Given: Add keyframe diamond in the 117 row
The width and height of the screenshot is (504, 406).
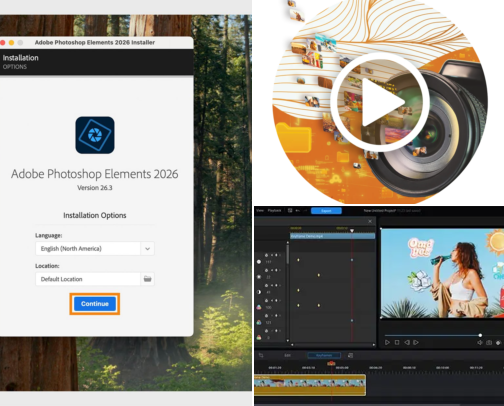Looking at the screenshot, I should click(276, 255).
